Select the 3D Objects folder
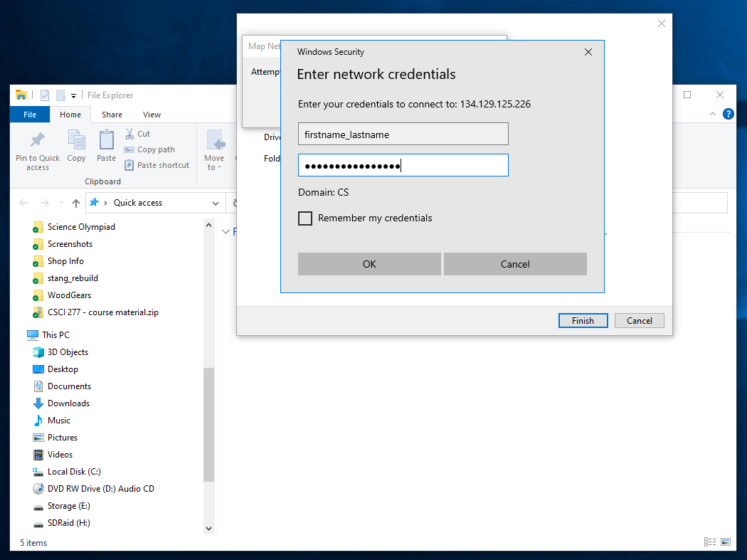The width and height of the screenshot is (747, 560). point(68,352)
